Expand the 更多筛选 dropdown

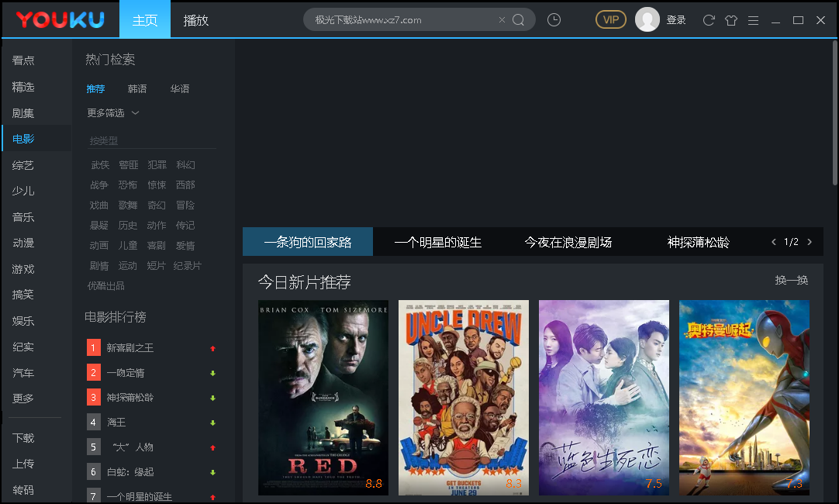point(112,113)
